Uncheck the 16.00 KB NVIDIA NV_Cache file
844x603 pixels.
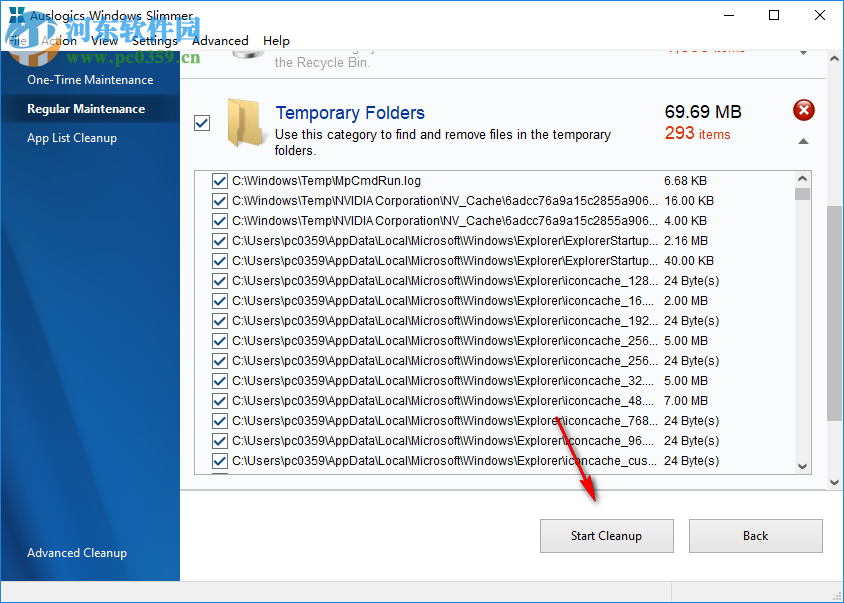[x=220, y=201]
